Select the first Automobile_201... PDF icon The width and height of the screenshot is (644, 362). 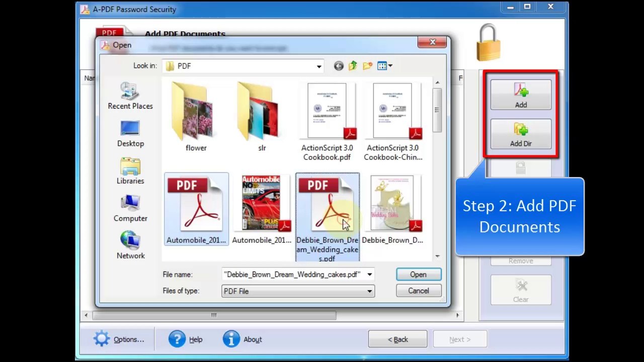coord(196,209)
